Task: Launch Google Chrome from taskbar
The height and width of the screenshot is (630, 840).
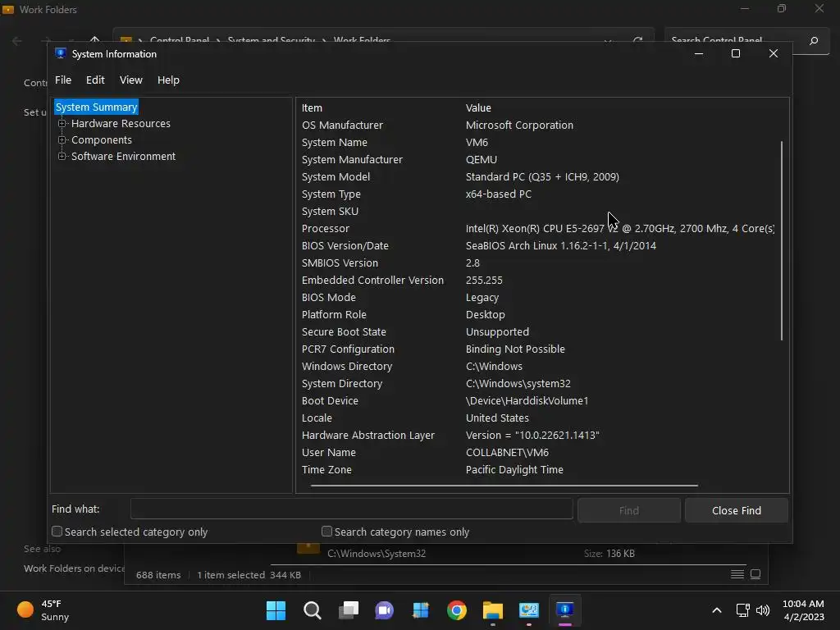Action: click(456, 610)
